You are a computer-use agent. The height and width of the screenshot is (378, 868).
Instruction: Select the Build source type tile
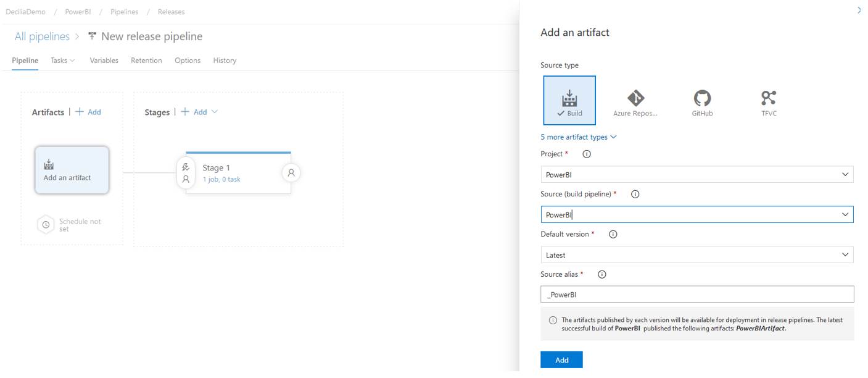pyautogui.click(x=569, y=100)
